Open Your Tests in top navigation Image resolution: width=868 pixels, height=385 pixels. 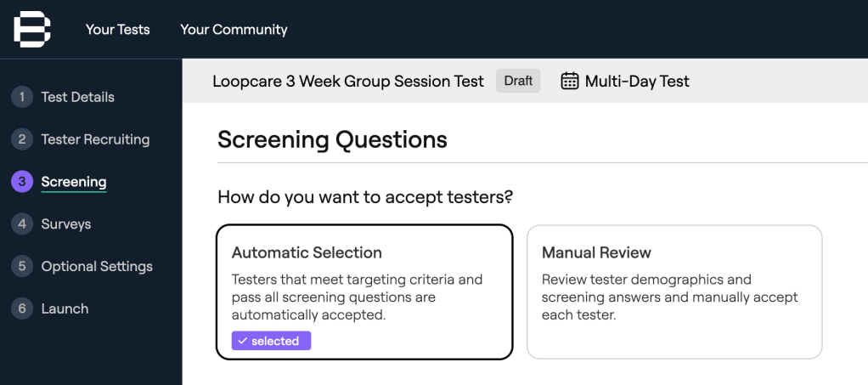117,30
